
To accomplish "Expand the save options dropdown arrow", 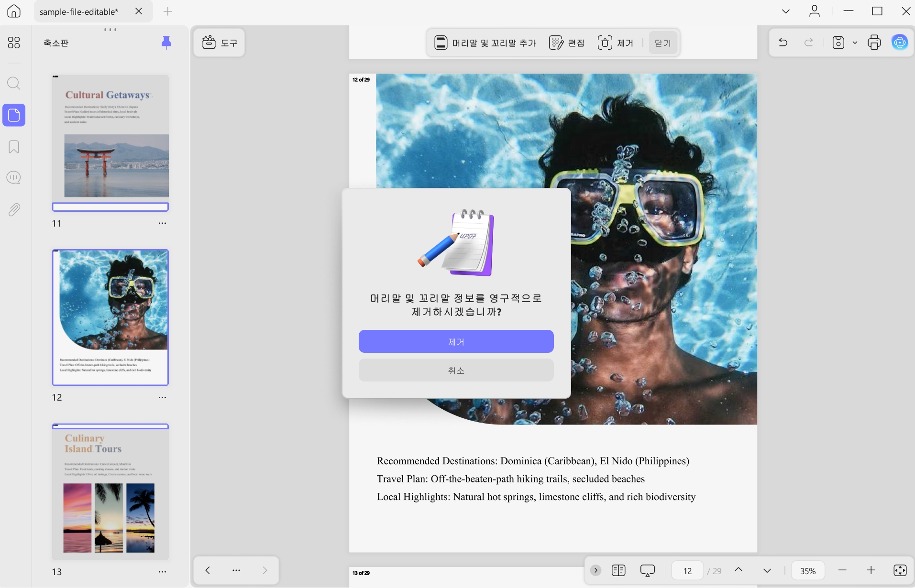I will (855, 43).
